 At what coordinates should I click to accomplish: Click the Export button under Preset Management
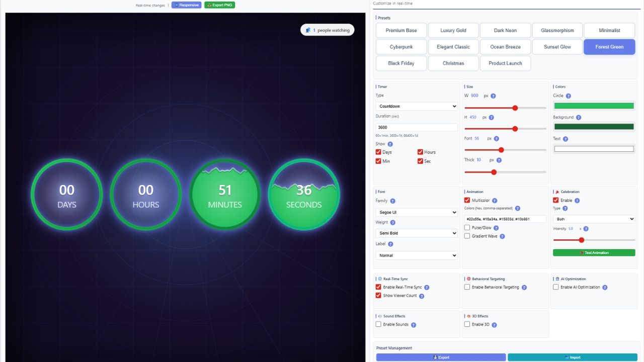pyautogui.click(x=441, y=357)
